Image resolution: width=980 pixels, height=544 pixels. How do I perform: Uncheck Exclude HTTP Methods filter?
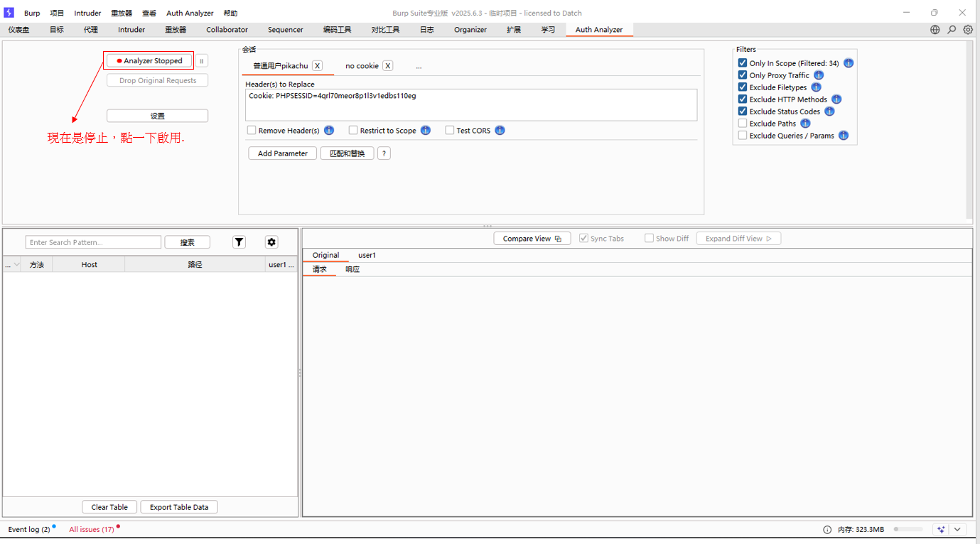[743, 99]
